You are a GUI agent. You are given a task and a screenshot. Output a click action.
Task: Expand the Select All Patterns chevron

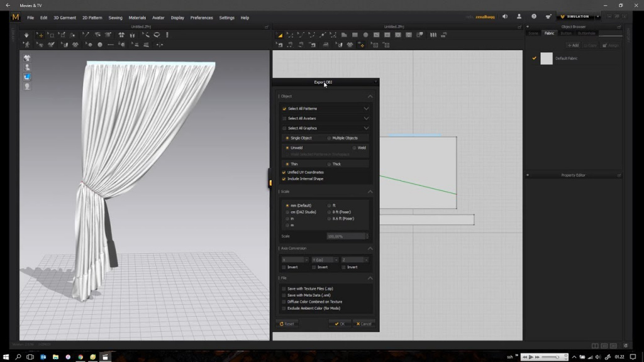pos(366,109)
